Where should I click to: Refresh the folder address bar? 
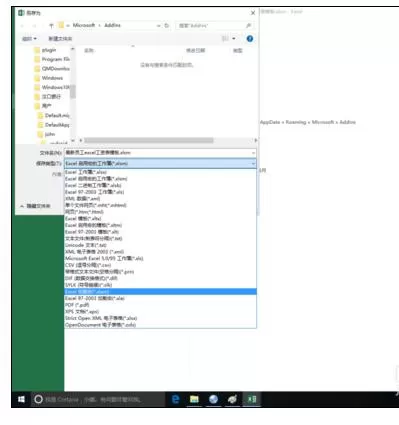tap(167, 25)
